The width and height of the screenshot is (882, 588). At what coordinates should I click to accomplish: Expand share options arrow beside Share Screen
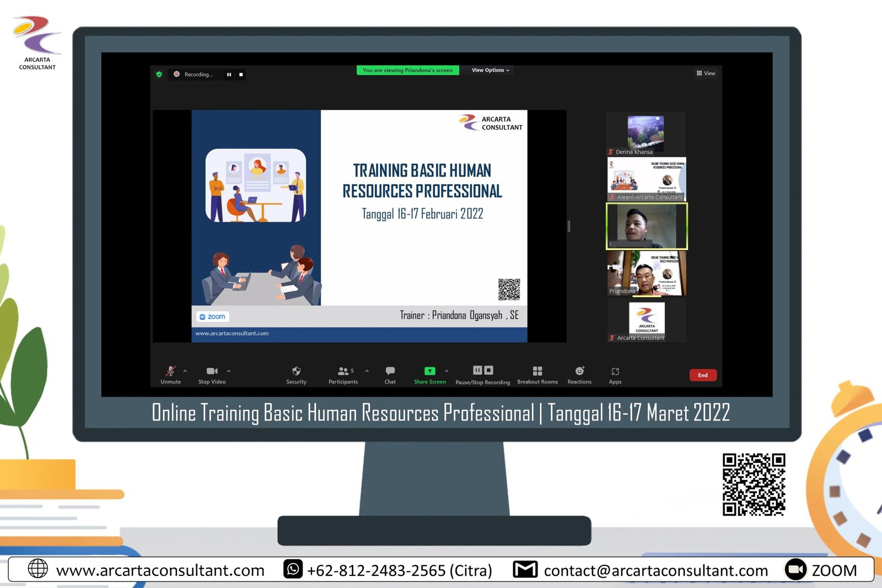[x=447, y=371]
